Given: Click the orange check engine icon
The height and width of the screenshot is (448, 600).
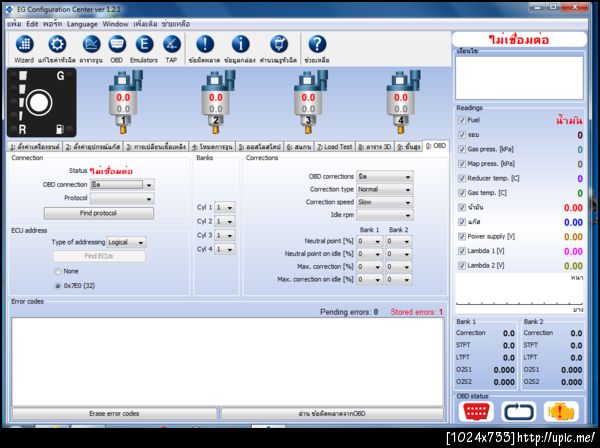Looking at the screenshot, I should click(561, 412).
